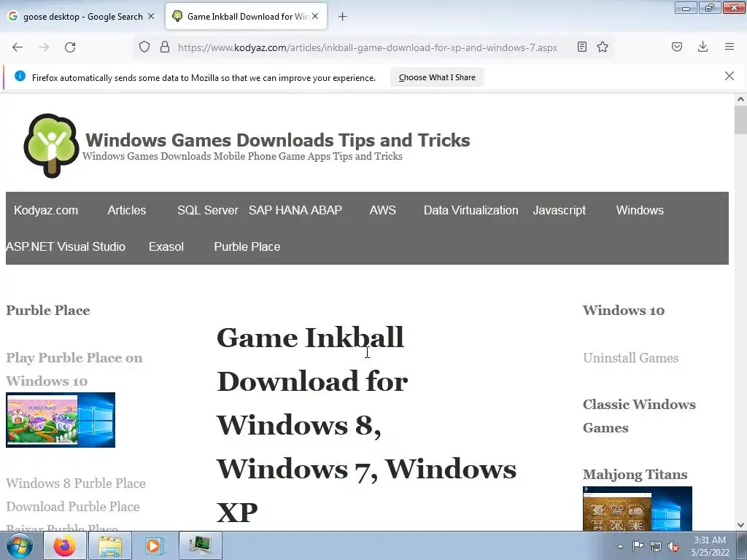The height and width of the screenshot is (560, 747).
Task: Open Windows Games Downloads Tips and Tricks heading
Action: pos(278,140)
